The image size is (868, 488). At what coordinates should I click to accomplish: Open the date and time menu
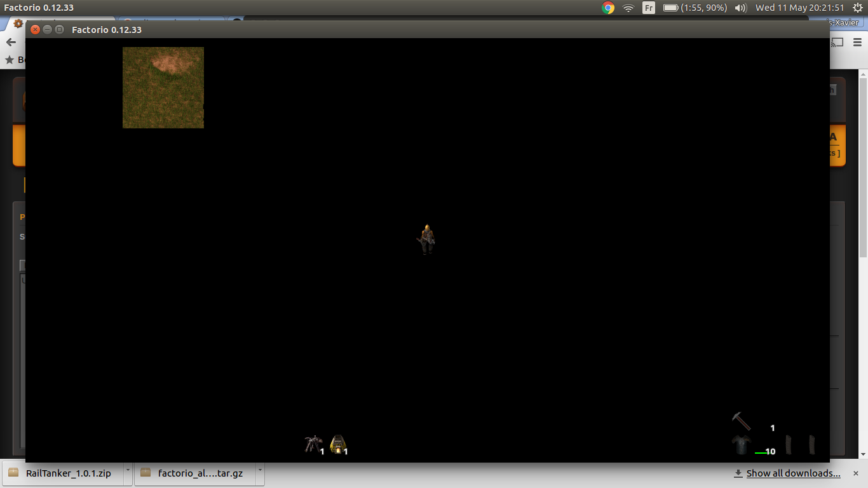[799, 8]
